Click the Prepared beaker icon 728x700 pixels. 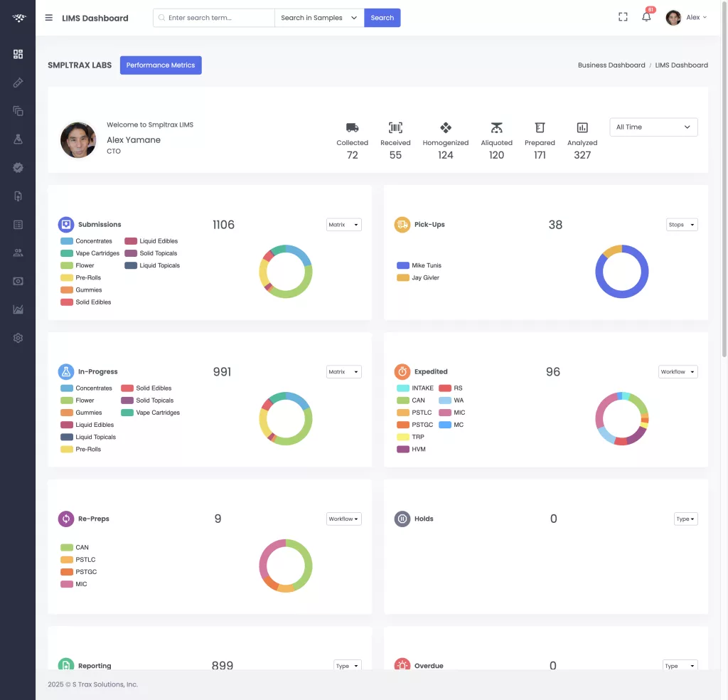coord(540,127)
